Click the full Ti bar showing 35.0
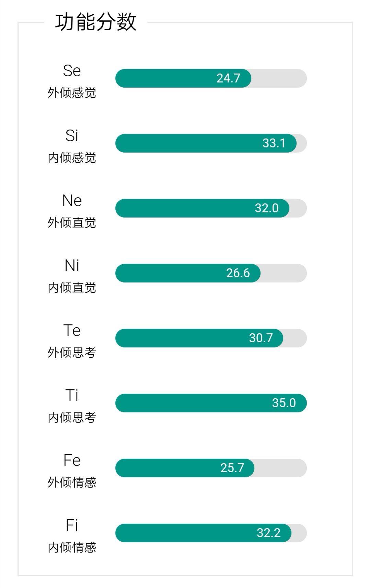The width and height of the screenshot is (370, 588). (211, 403)
